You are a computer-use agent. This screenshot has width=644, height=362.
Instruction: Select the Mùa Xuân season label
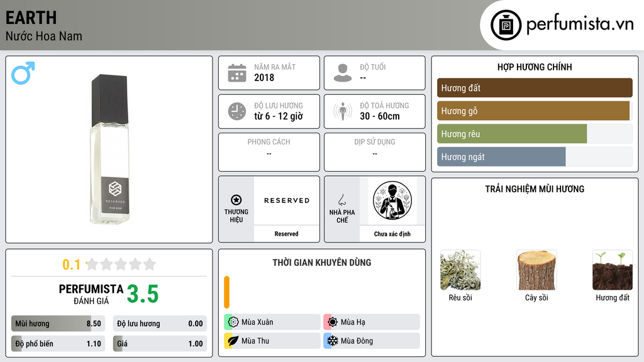pos(257,322)
